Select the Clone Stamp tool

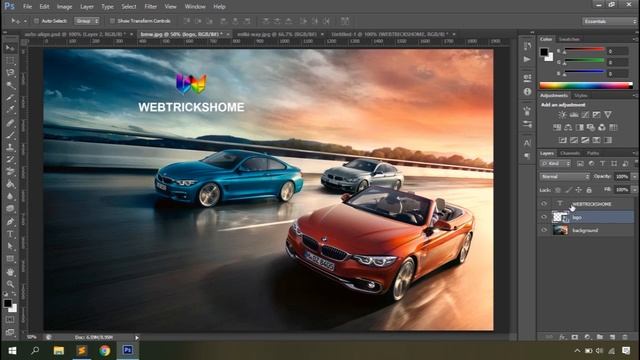10,147
